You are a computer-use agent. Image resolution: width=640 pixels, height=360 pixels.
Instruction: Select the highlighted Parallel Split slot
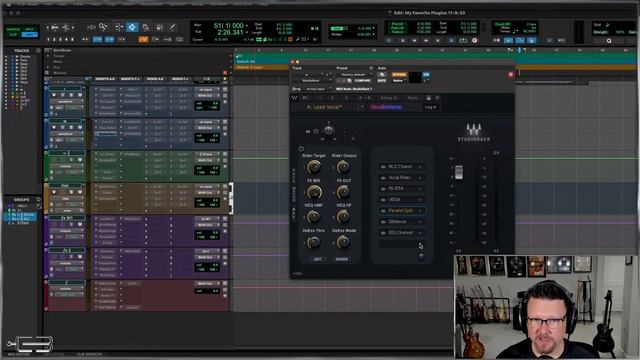(x=402, y=211)
